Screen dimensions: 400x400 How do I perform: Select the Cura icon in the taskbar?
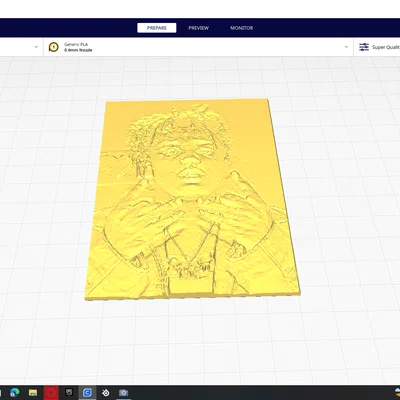[87, 393]
